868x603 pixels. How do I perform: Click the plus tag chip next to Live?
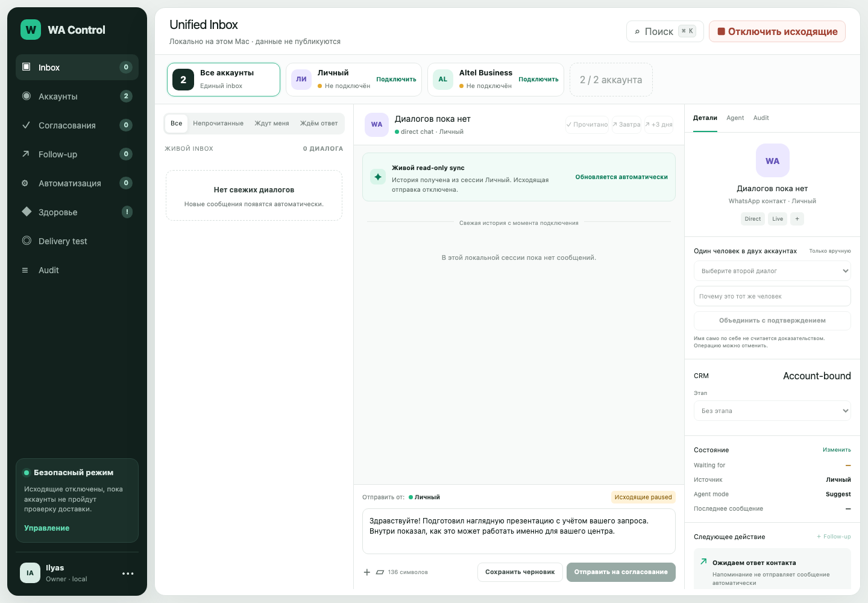[797, 219]
